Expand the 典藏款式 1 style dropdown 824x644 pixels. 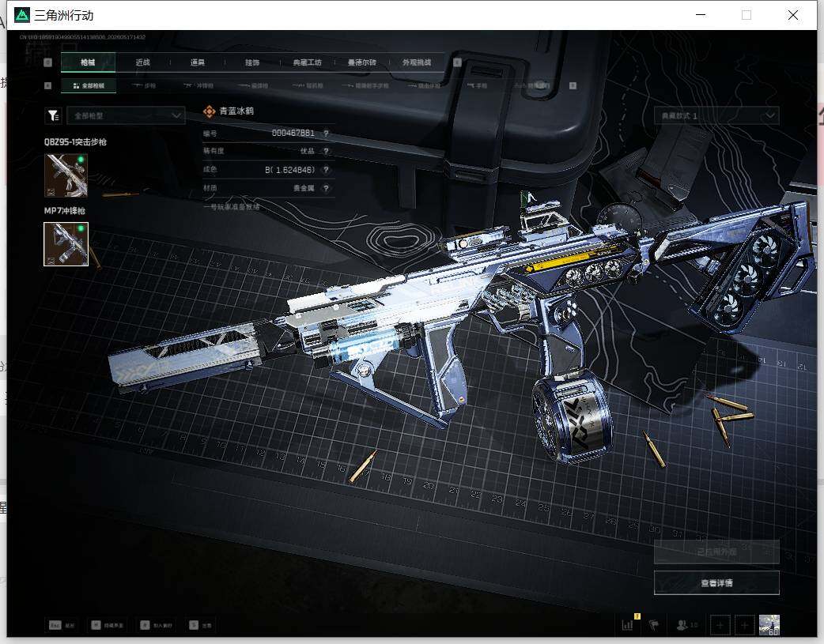coord(716,115)
